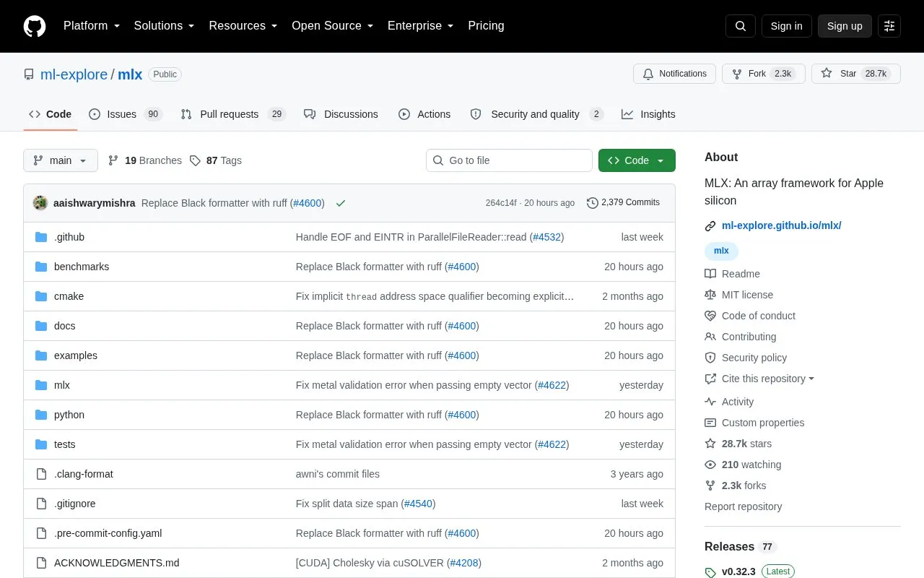Open the green Code dropdown button
The height and width of the screenshot is (578, 924).
pos(637,160)
